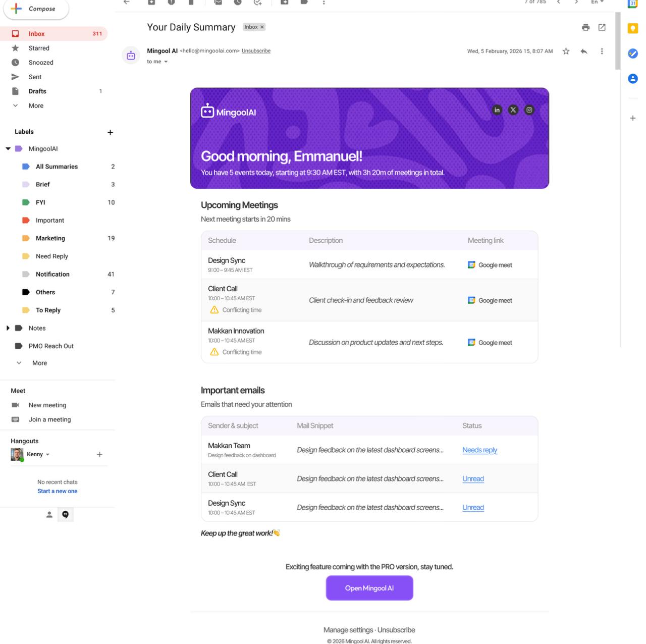The width and height of the screenshot is (646, 644).
Task: Select the purple MingoolAI label color tag
Action: point(19,149)
